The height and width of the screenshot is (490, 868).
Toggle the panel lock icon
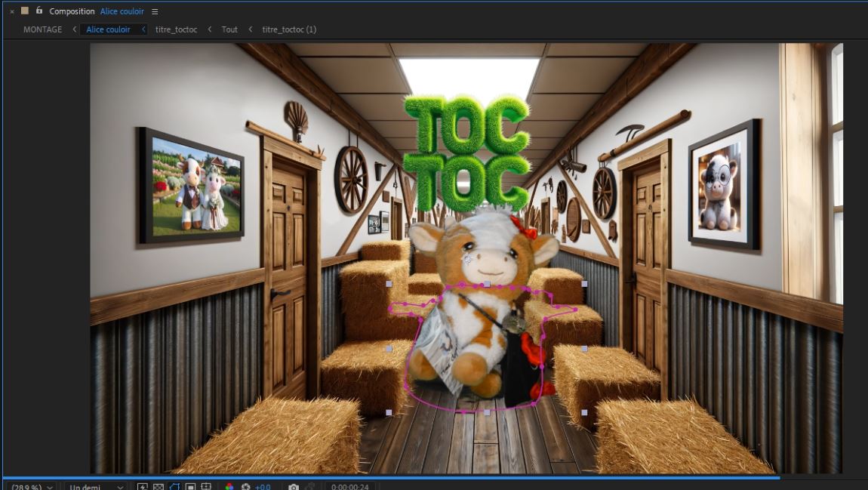(39, 11)
